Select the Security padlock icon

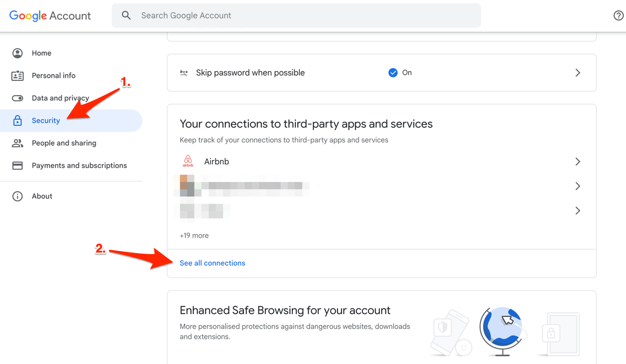coord(17,120)
